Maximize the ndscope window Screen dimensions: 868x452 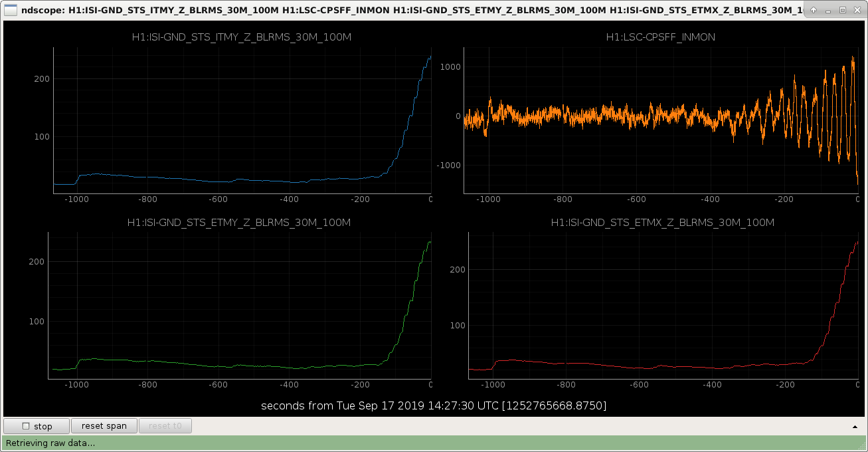coord(843,10)
